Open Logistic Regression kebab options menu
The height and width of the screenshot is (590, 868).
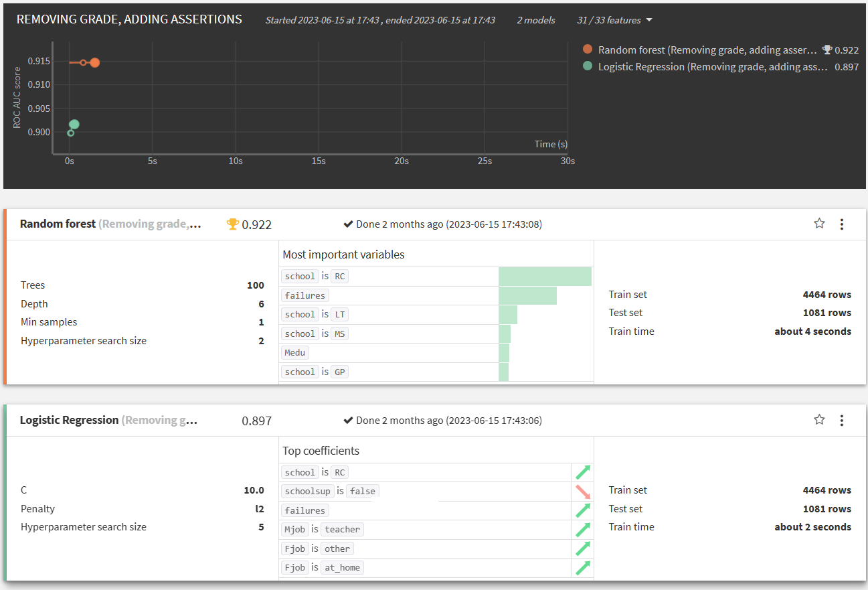(842, 421)
